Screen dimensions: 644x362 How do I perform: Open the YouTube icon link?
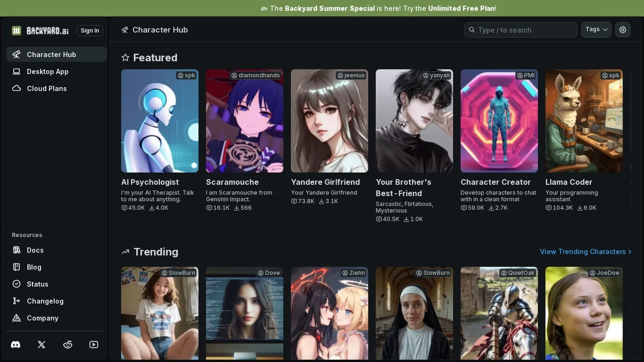click(x=94, y=345)
